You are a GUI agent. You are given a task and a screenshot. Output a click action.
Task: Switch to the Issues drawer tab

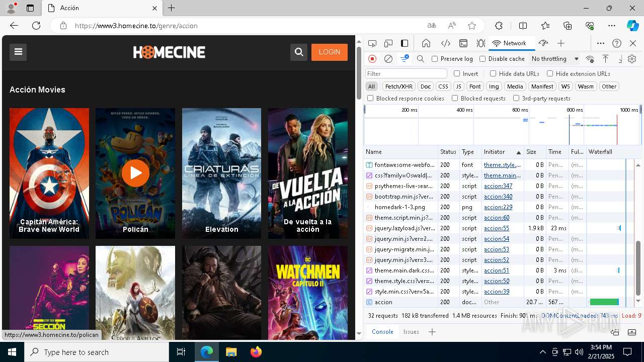[x=411, y=332]
